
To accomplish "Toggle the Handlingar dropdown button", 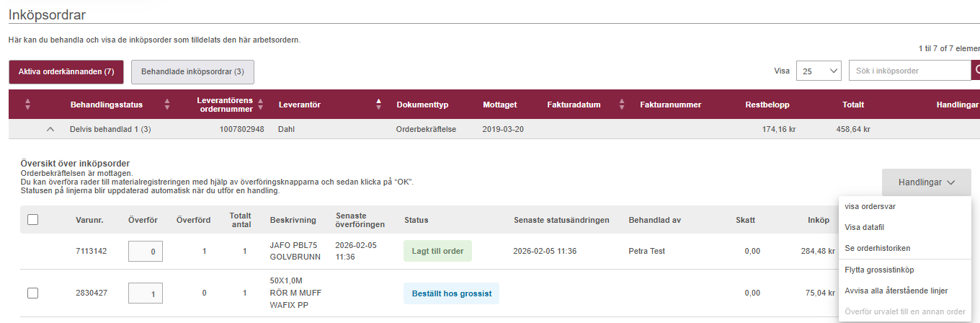I will 926,182.
